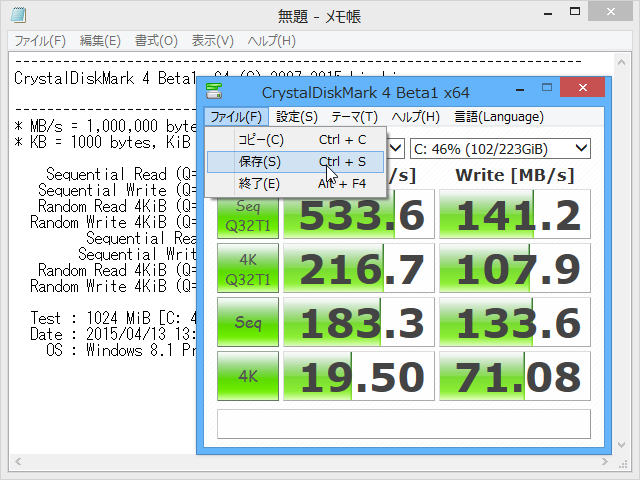
Task: Click Notepad line * KB = 1000 bytes
Action: (102, 142)
